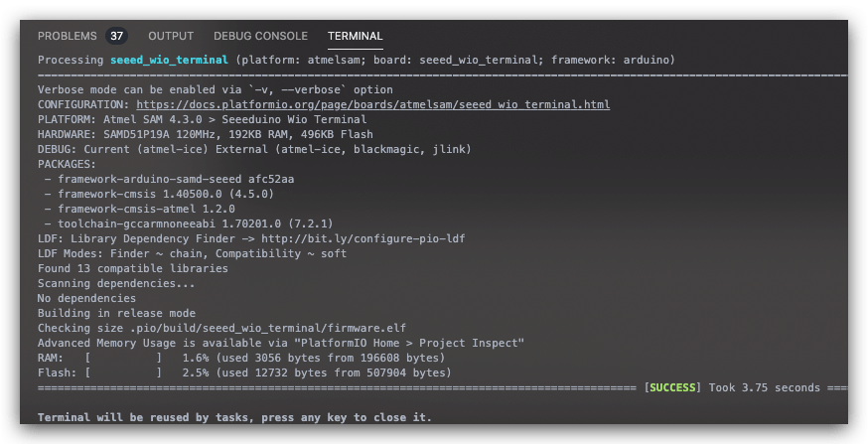Click the RAM usage progress bar
The height and width of the screenshot is (444, 868).
(x=123, y=358)
